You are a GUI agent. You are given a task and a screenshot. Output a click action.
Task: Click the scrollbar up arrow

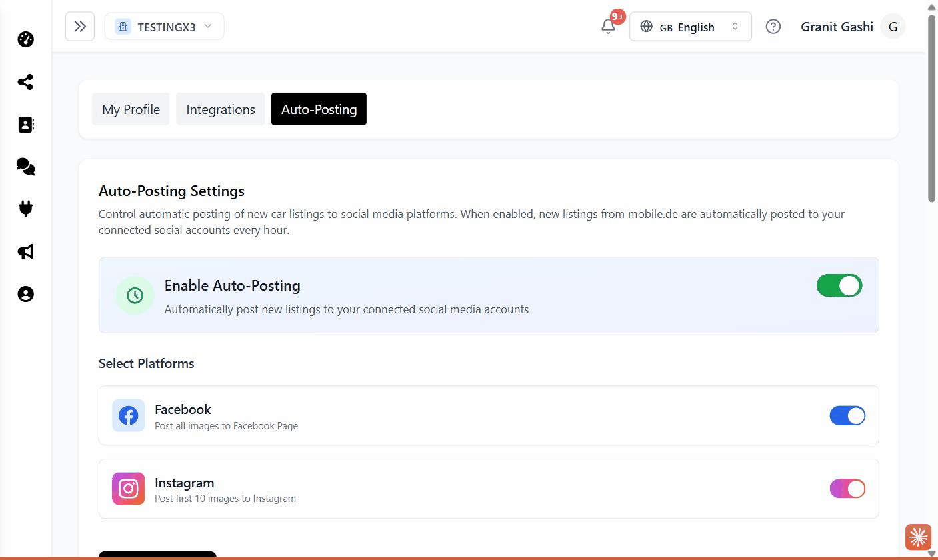coord(932,6)
